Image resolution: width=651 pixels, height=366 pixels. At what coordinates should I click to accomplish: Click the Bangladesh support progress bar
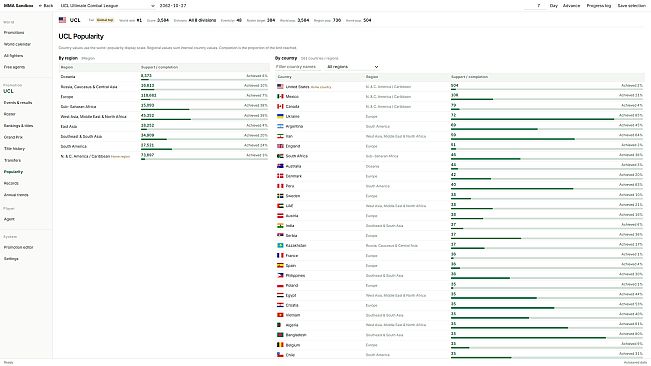tap(546, 338)
